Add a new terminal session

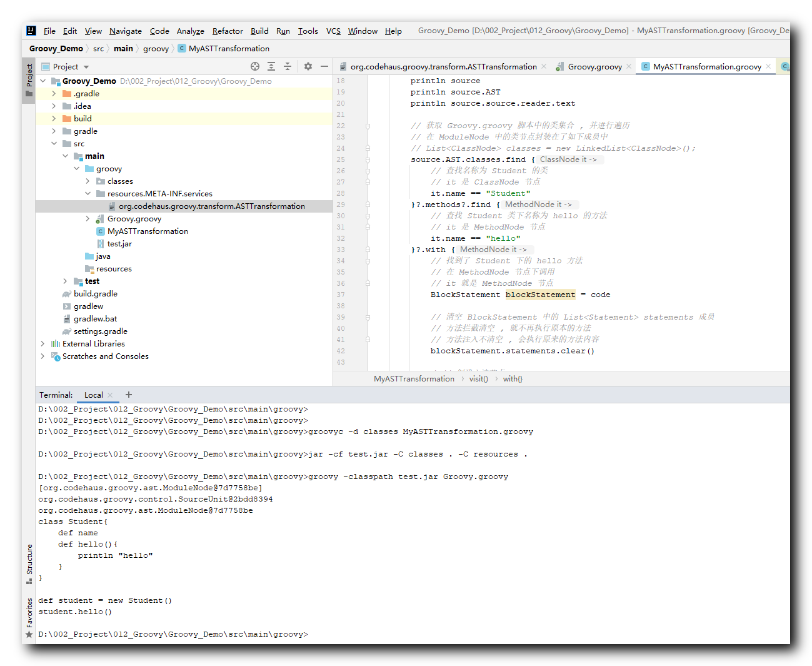129,395
